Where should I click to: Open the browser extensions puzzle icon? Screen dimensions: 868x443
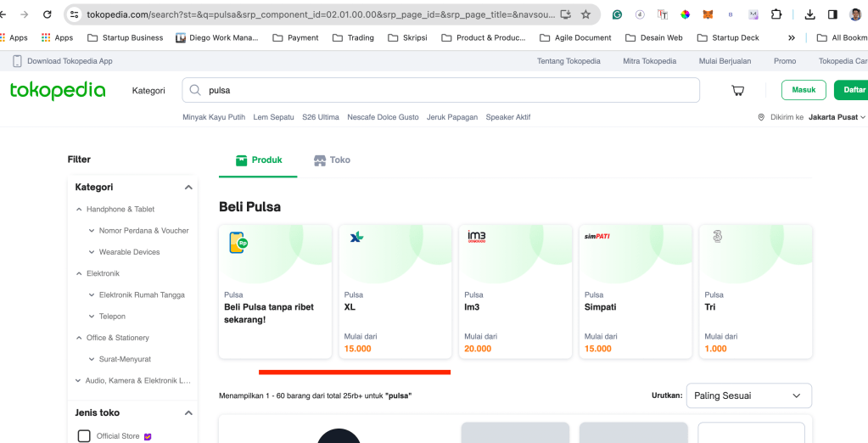(776, 14)
